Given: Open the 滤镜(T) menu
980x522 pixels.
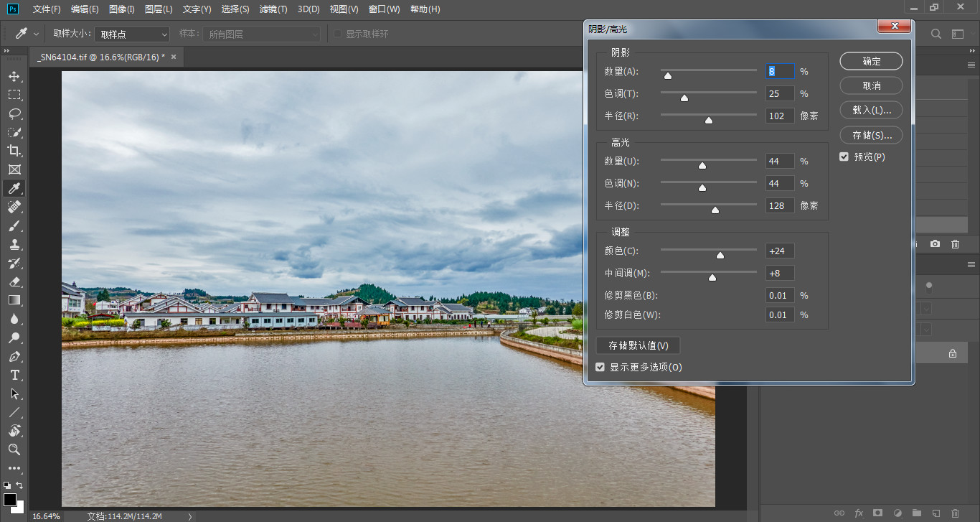Looking at the screenshot, I should [273, 9].
